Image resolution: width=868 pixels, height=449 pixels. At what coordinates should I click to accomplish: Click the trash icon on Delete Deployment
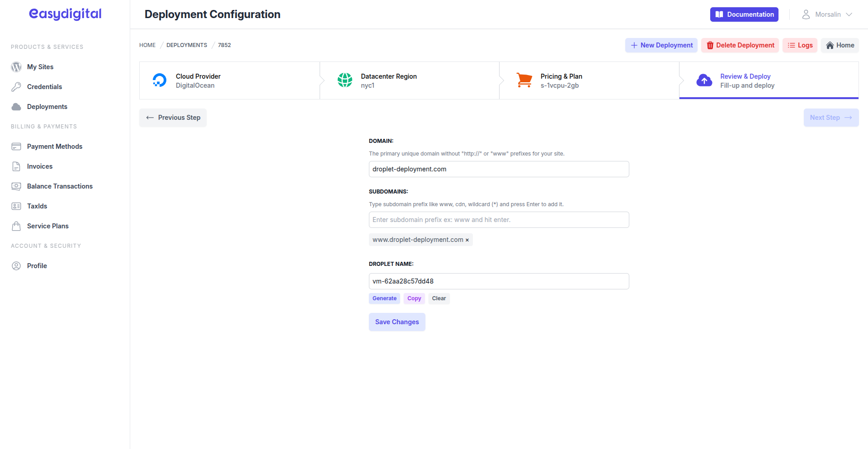(x=711, y=45)
